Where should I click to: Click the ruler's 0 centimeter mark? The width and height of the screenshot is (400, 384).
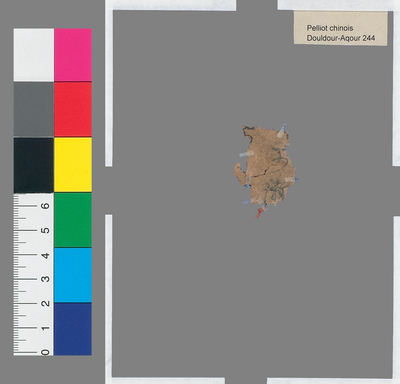(45, 352)
